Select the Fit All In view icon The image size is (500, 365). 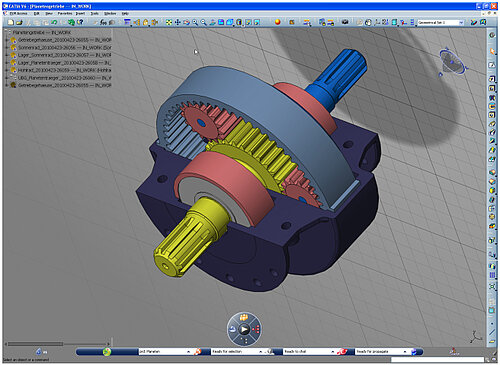(x=169, y=22)
